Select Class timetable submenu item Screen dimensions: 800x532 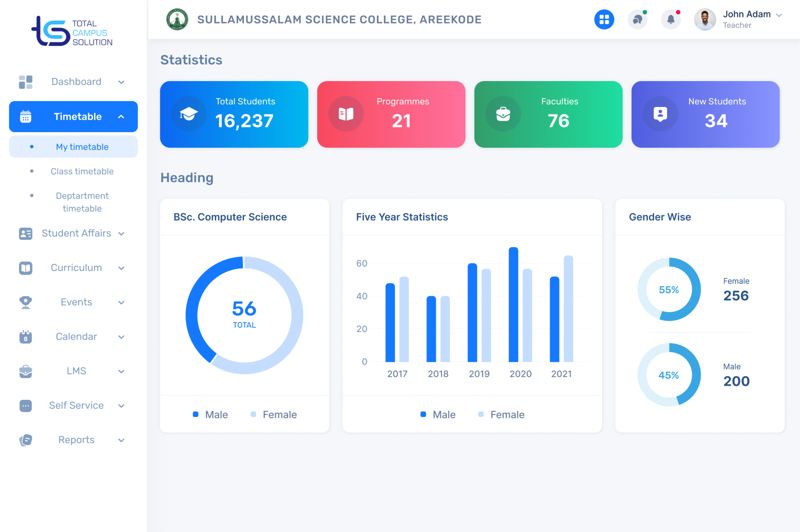pyautogui.click(x=82, y=171)
